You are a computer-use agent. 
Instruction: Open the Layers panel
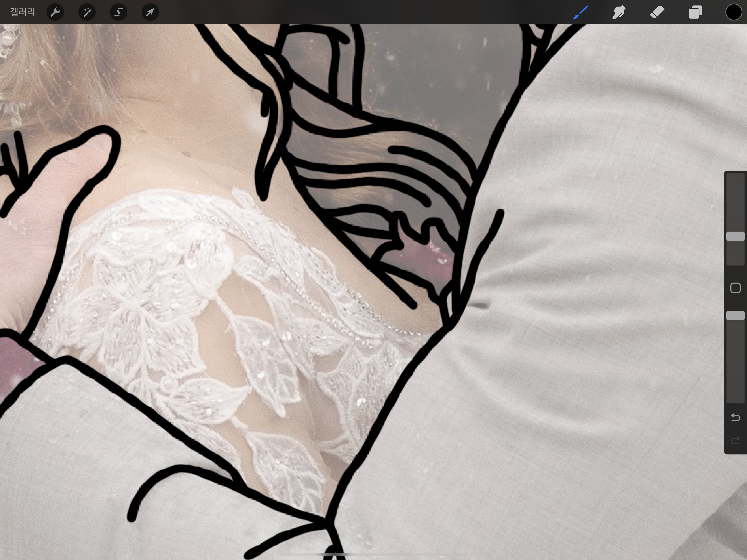[695, 12]
